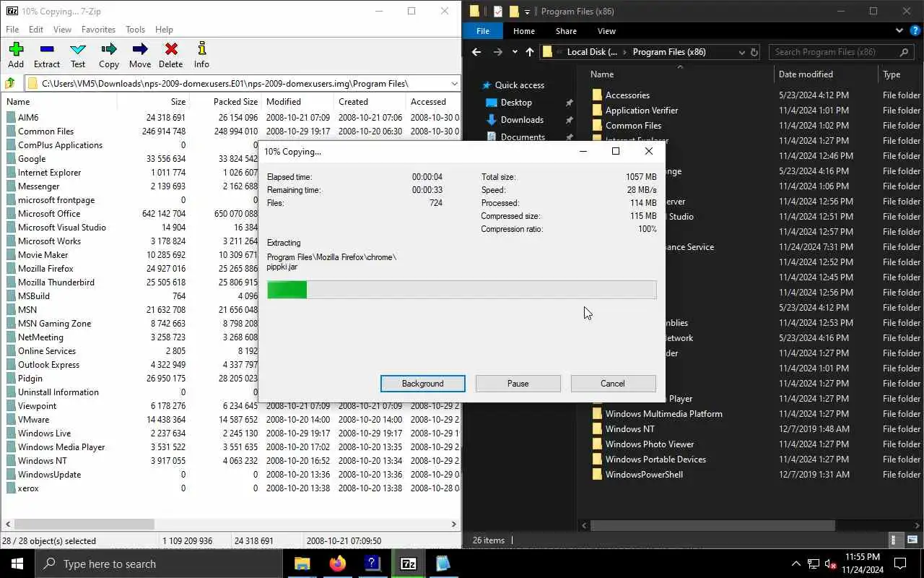Click the up-folder icon beside the 7-Zip path
This screenshot has height=578, width=924.
(10, 83)
